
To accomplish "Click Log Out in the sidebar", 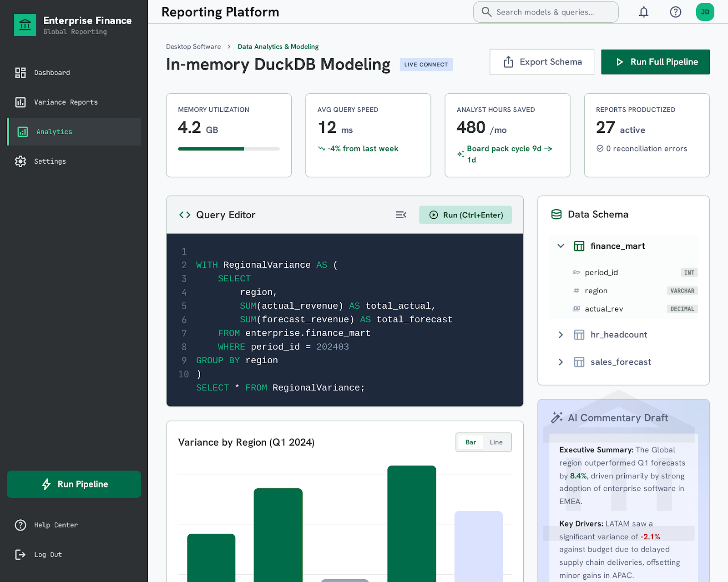I will pyautogui.click(x=74, y=555).
